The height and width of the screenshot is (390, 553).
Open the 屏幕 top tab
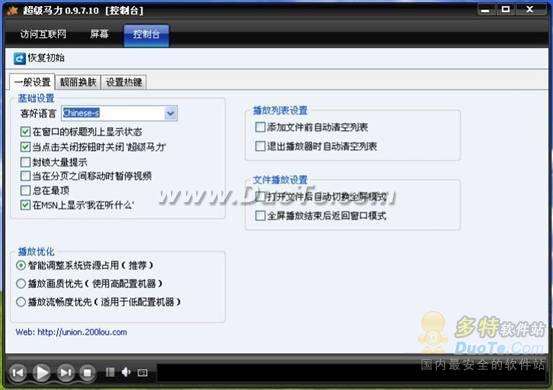pos(99,34)
